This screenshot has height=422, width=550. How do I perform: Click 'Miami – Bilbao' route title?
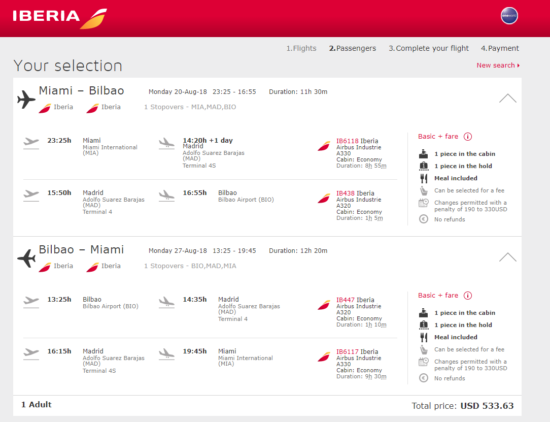click(81, 91)
